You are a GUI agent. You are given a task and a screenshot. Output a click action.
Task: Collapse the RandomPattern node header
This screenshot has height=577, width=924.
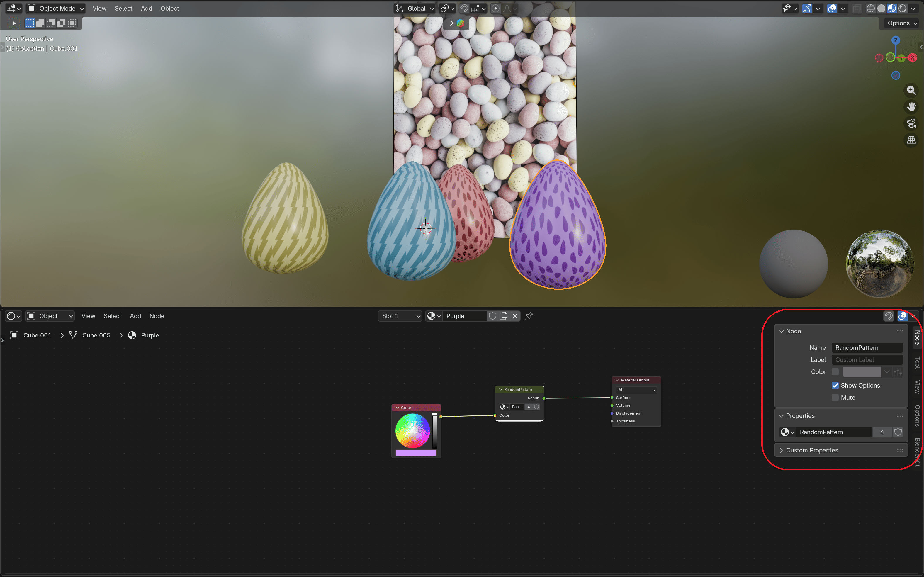pos(500,390)
